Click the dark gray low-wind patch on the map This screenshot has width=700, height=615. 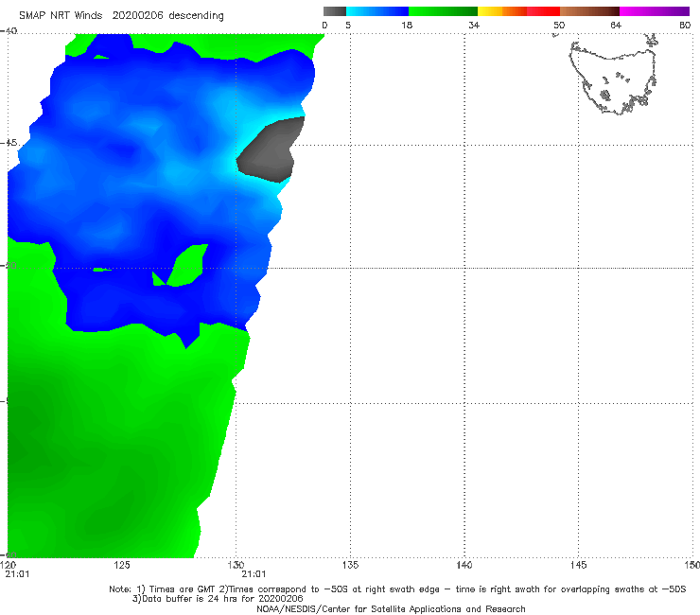(271, 149)
